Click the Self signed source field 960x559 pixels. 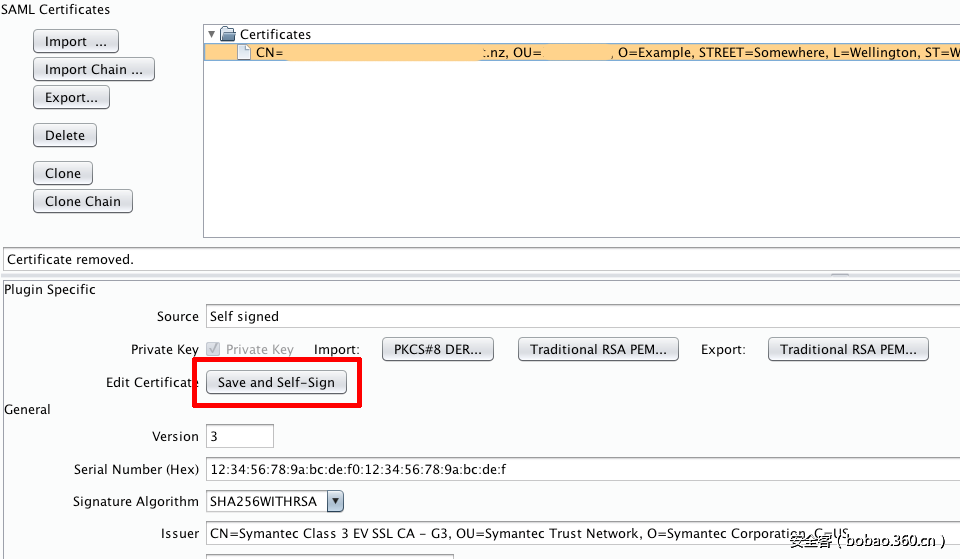pyautogui.click(x=583, y=317)
